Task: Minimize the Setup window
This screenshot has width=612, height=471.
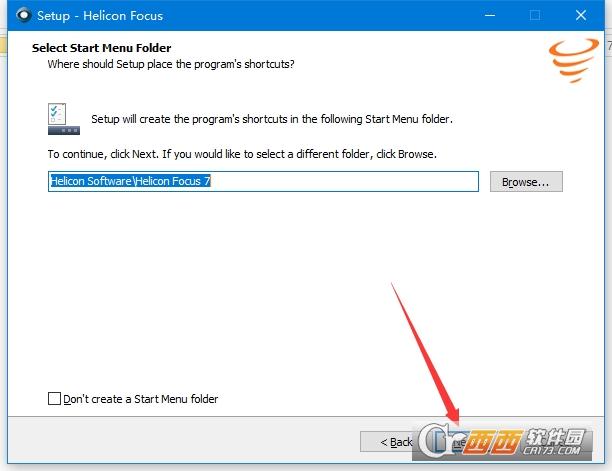Action: coord(489,16)
